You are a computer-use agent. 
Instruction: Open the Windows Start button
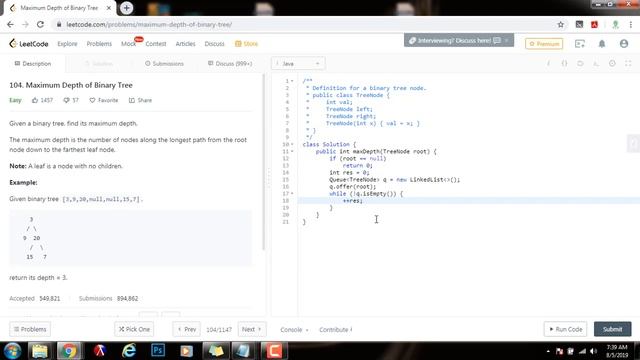(x=12, y=351)
